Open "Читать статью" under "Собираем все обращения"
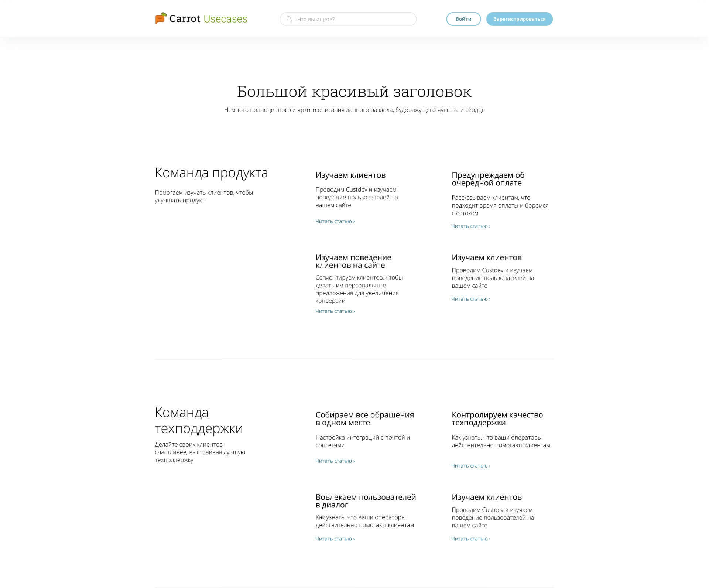709x588 pixels. click(x=335, y=461)
